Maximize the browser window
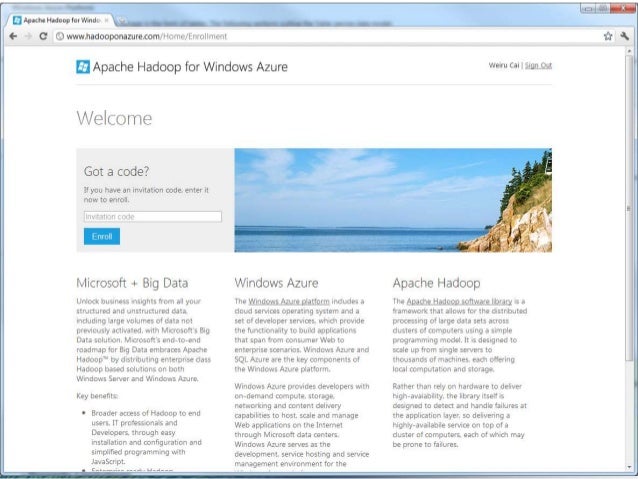638x479 pixels. tap(603, 8)
